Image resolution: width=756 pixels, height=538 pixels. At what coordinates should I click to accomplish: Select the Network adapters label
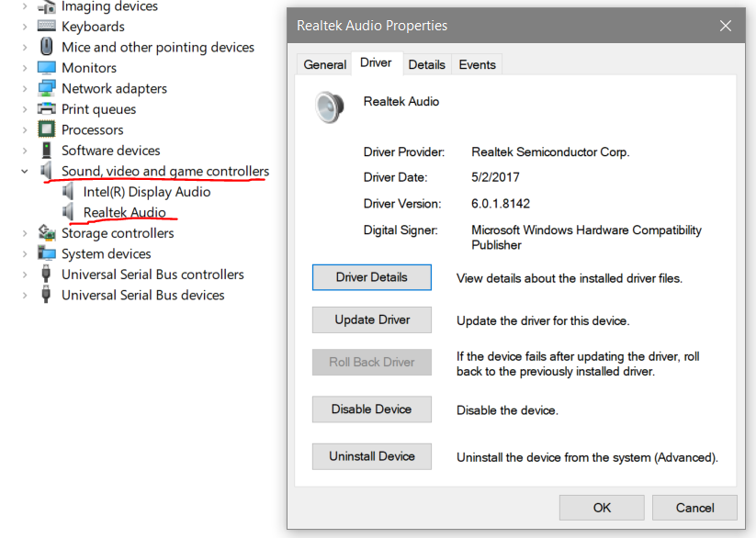coord(114,89)
